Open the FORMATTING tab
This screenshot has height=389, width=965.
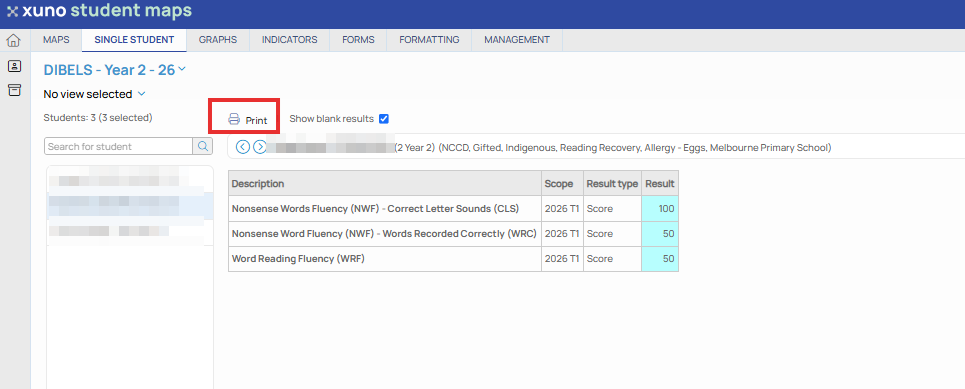[x=429, y=40]
